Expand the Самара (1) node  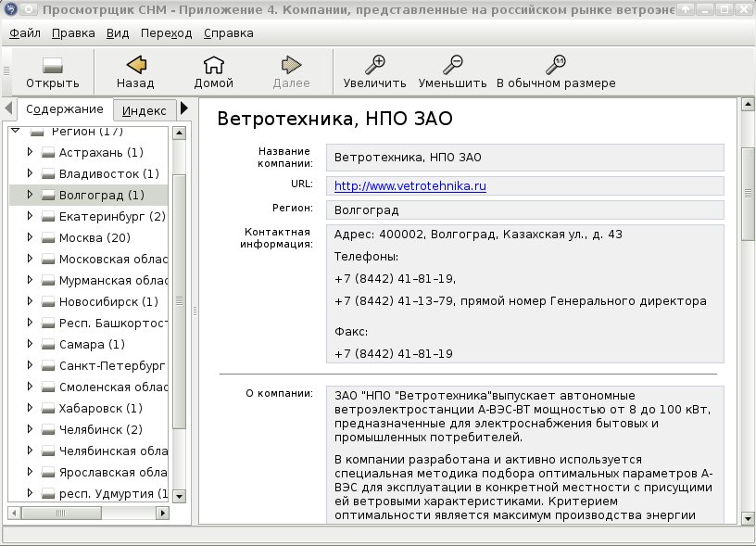(x=30, y=343)
